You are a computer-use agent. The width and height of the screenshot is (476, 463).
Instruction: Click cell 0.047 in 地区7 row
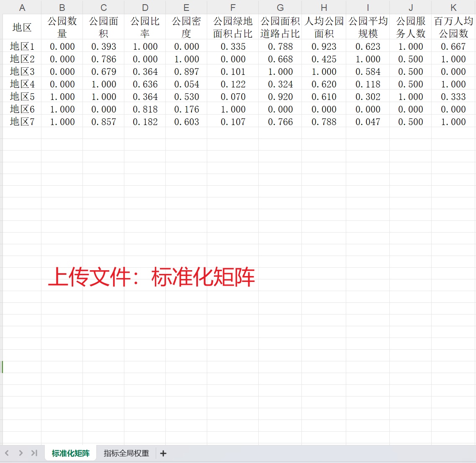click(368, 122)
